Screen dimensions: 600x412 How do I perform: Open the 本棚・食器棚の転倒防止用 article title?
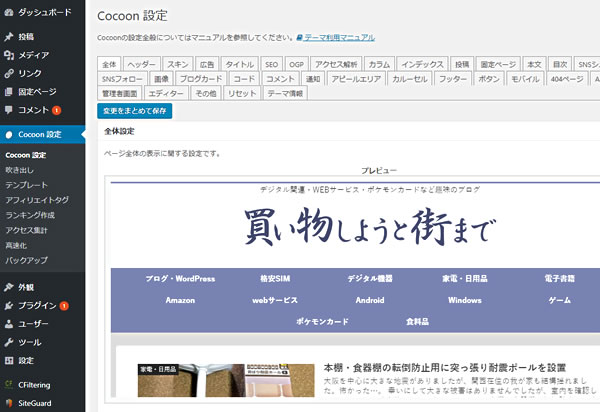(445, 368)
